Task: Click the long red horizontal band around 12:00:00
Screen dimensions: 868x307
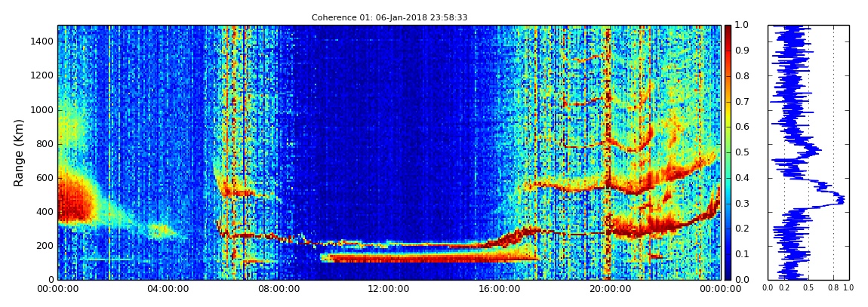Action: tap(429, 257)
